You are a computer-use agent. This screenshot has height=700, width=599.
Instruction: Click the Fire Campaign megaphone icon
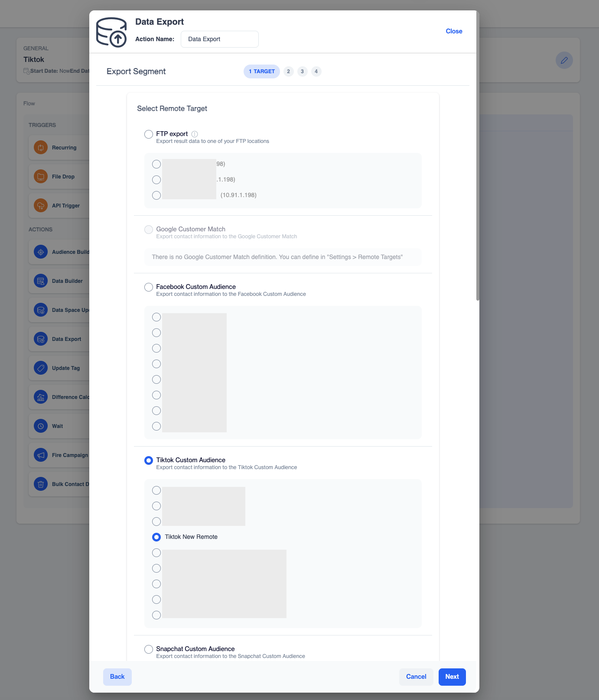(x=41, y=455)
